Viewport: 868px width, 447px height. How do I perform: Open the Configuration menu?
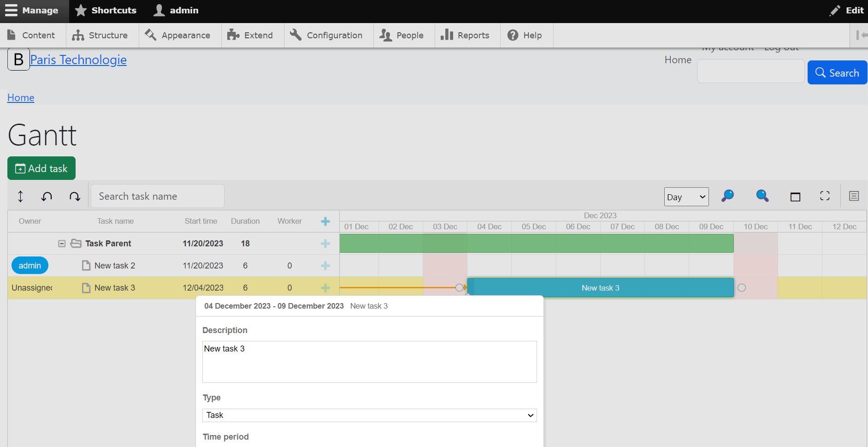coord(327,35)
